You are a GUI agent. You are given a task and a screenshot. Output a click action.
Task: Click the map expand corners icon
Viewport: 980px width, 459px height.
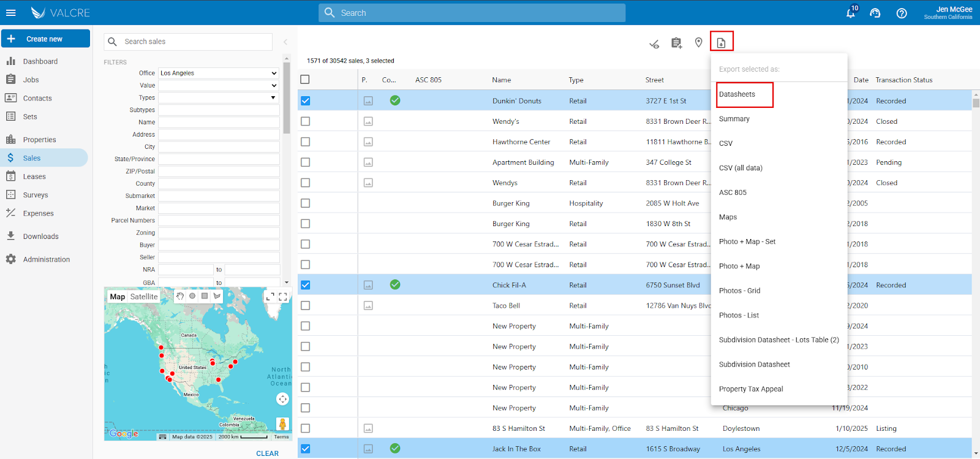(270, 297)
